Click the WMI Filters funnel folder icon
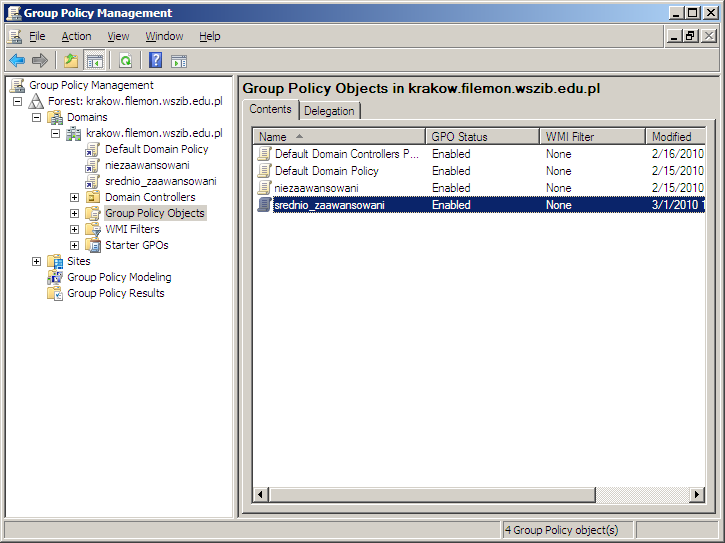The width and height of the screenshot is (725, 543). click(x=93, y=229)
